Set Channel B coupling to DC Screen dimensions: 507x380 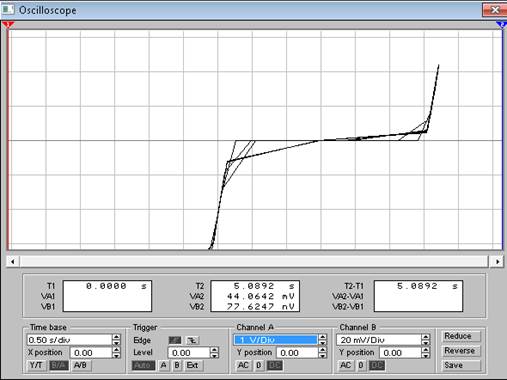click(377, 365)
